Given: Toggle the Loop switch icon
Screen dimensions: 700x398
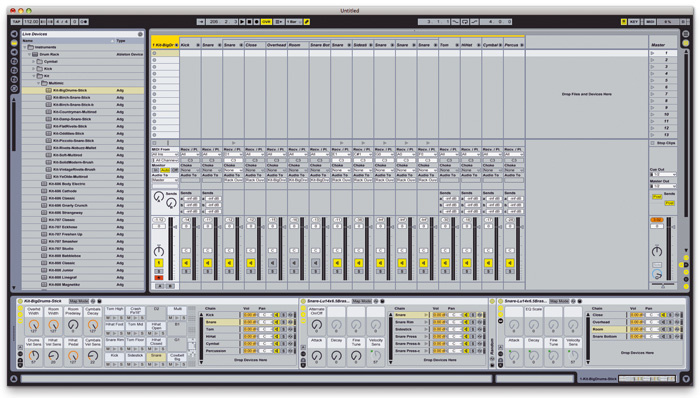Looking at the screenshot, I should pyautogui.click(x=465, y=21).
